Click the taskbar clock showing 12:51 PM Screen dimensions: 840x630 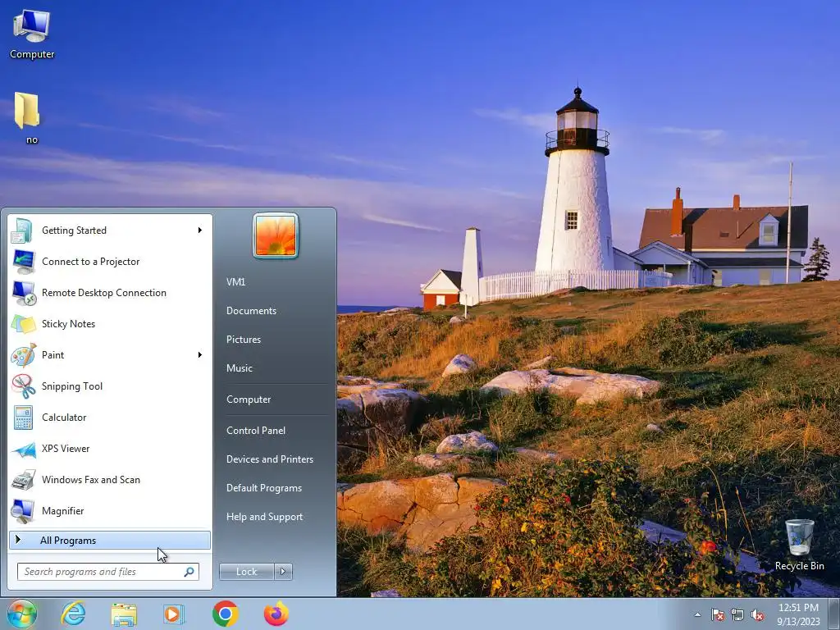[798, 614]
